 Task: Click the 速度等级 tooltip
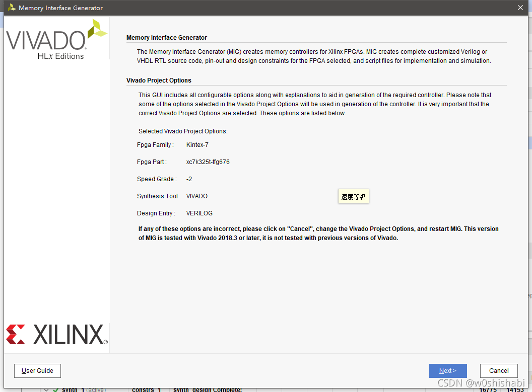coord(353,197)
